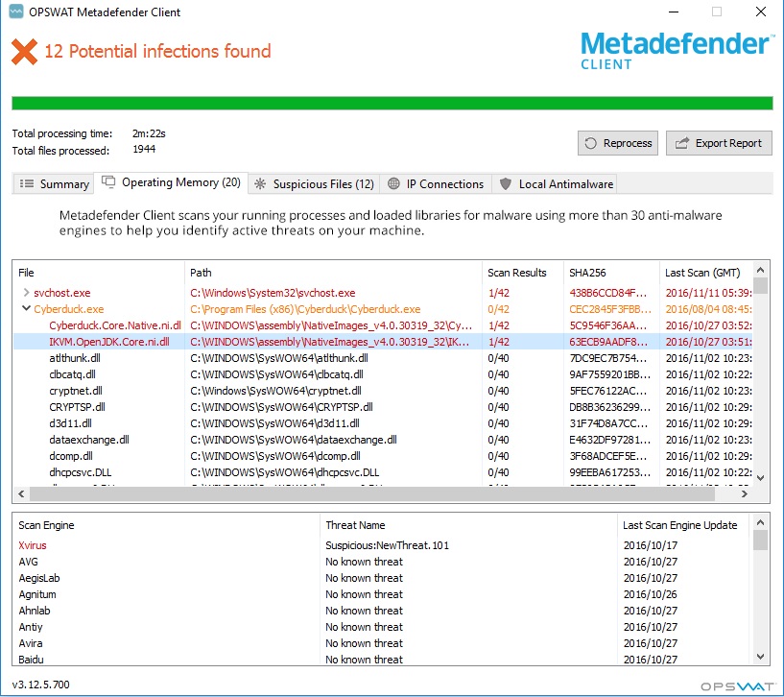Select the dataexchange.dll library row

383,440
